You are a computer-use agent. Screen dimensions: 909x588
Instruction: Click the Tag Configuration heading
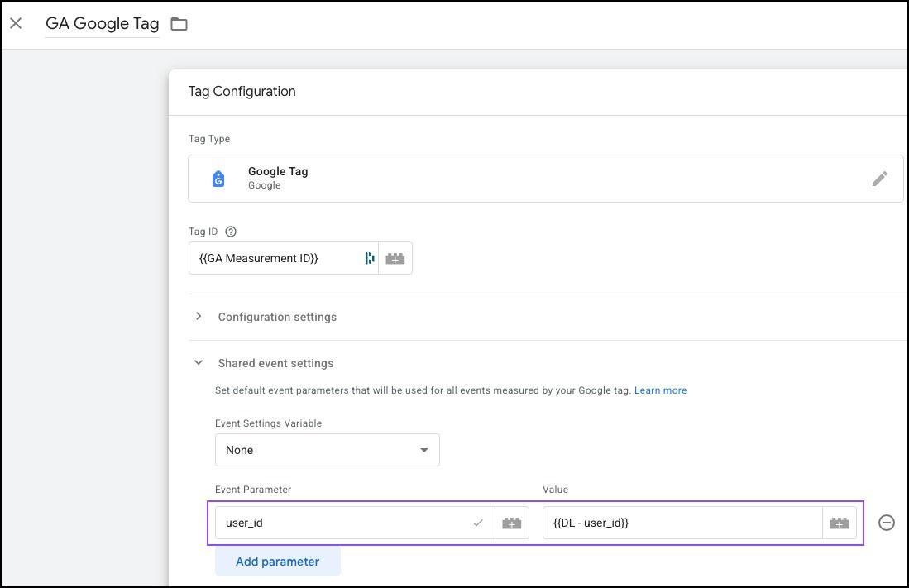pos(242,91)
